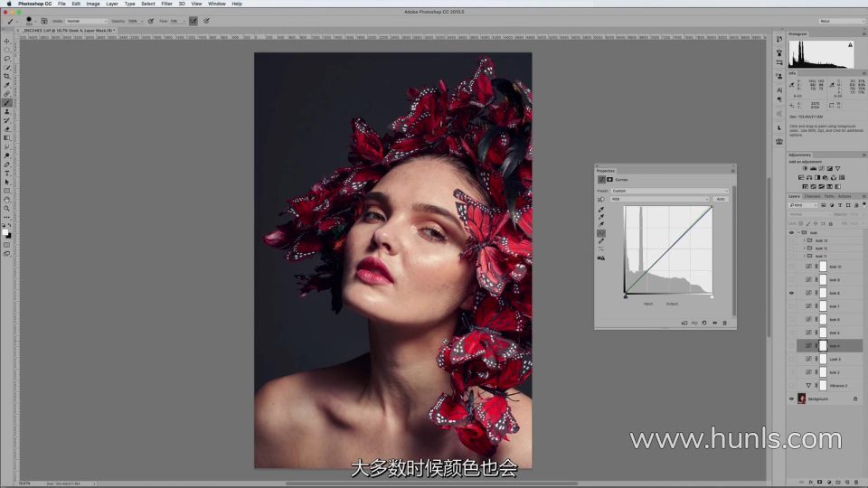The image size is (868, 488).
Task: Select the Healing Brush tool
Action: click(6, 94)
